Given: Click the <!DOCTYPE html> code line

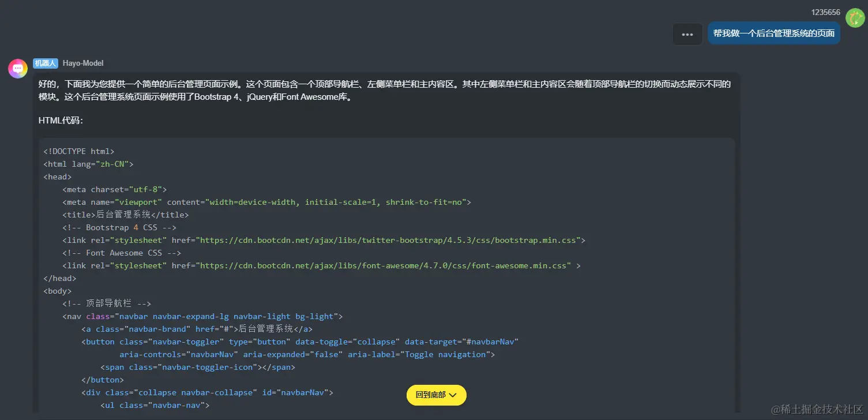Looking at the screenshot, I should click(x=79, y=151).
